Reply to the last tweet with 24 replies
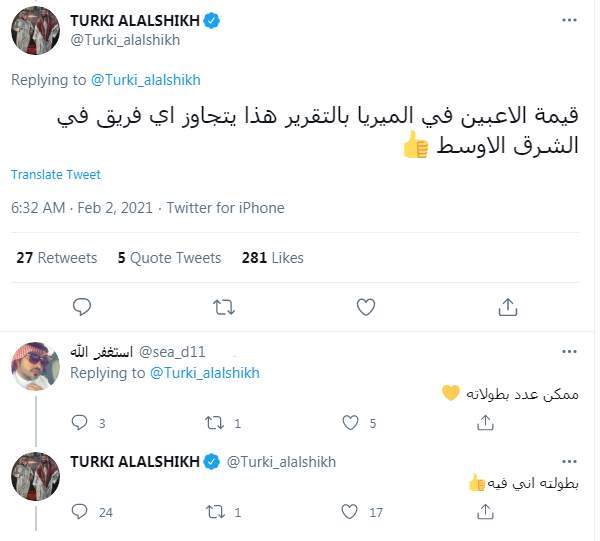 click(81, 512)
